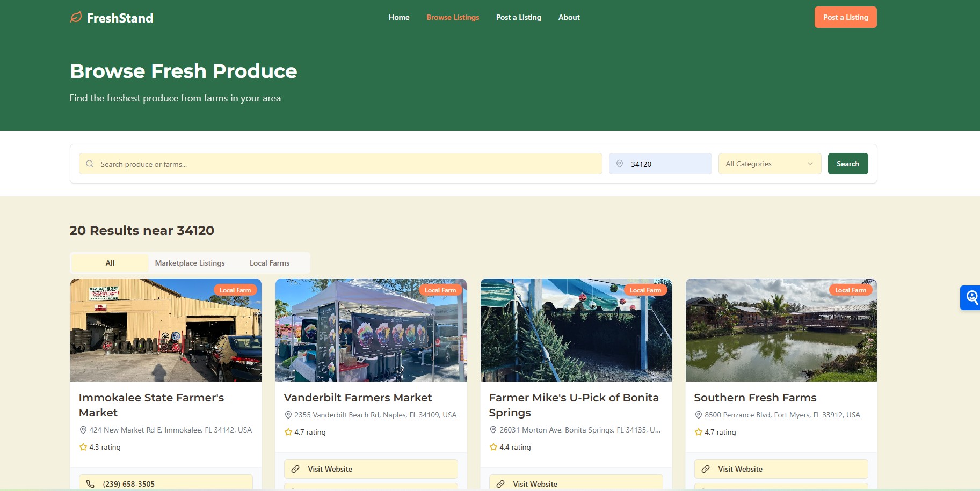
Task: Select the All results tab
Action: click(x=110, y=263)
